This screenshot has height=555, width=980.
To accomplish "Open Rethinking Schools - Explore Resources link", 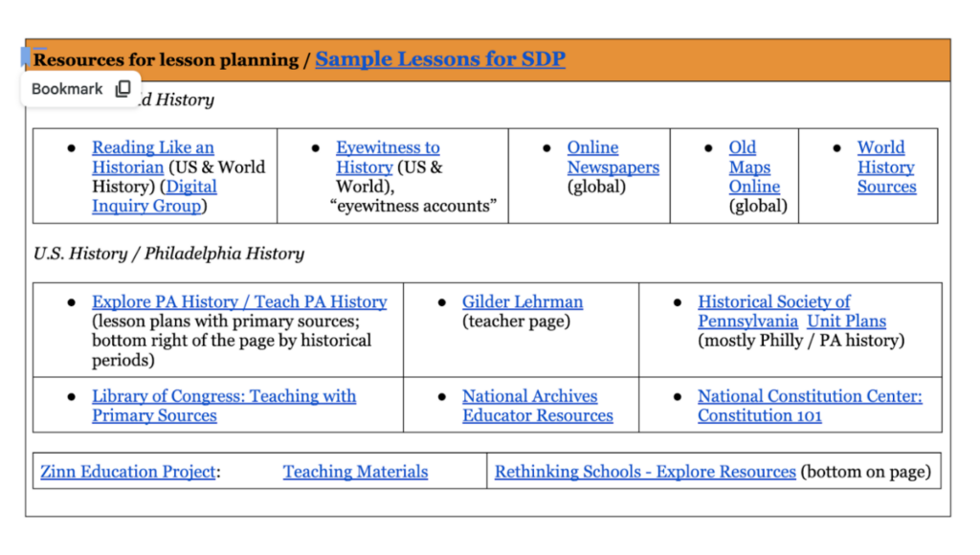I will pos(645,472).
